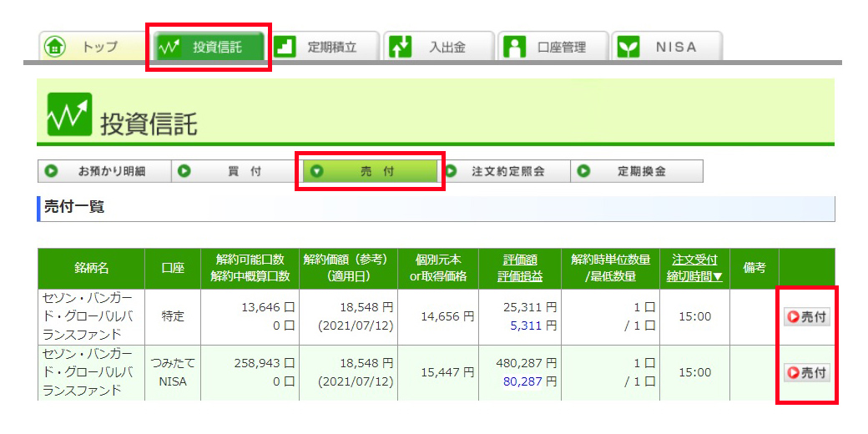The width and height of the screenshot is (868, 434).
Task: Click the 売付一覧 section heading
Action: coord(74,208)
